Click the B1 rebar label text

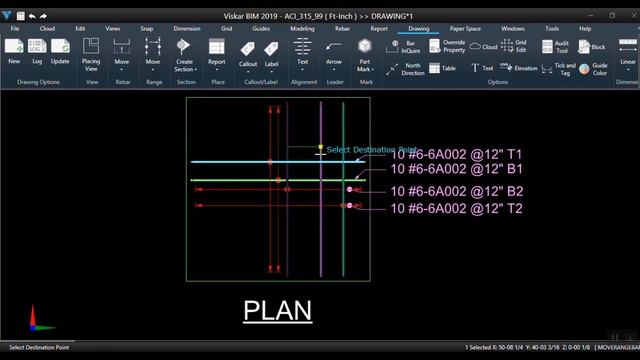[x=456, y=169]
